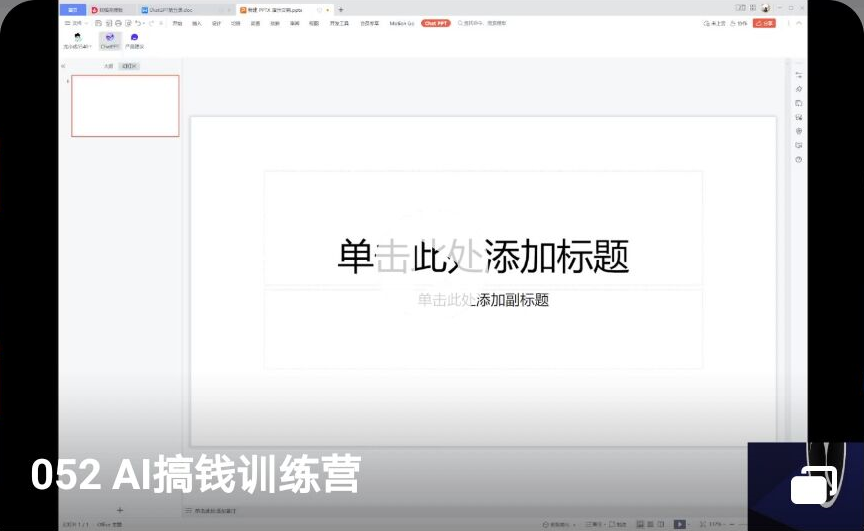
Task: Click the undo arrow in quick access toolbar
Action: (x=138, y=22)
